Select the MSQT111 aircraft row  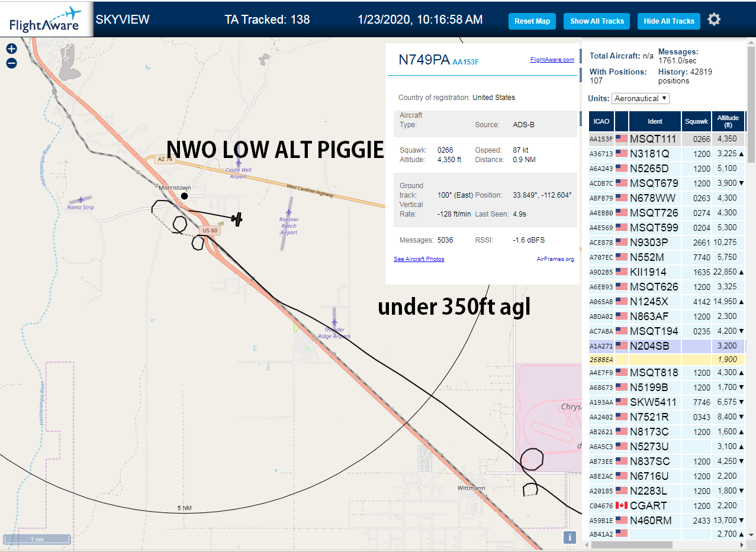pyautogui.click(x=667, y=139)
